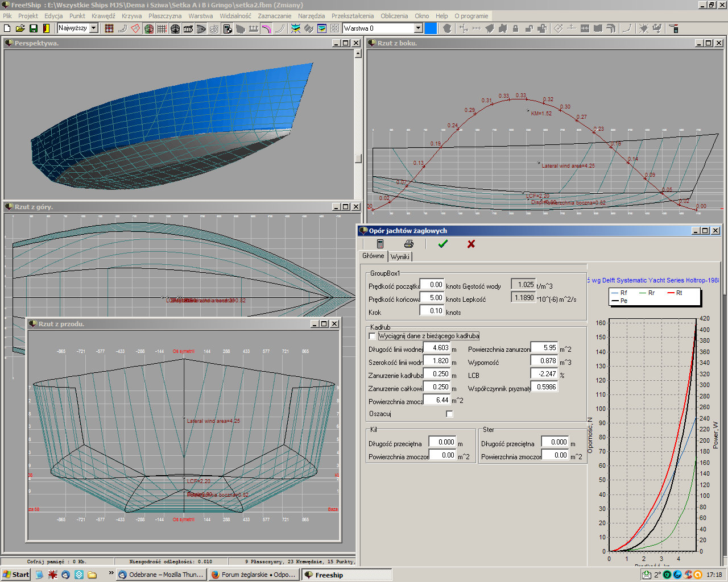Switch to Forum żeglarskie taskbar window

253,575
